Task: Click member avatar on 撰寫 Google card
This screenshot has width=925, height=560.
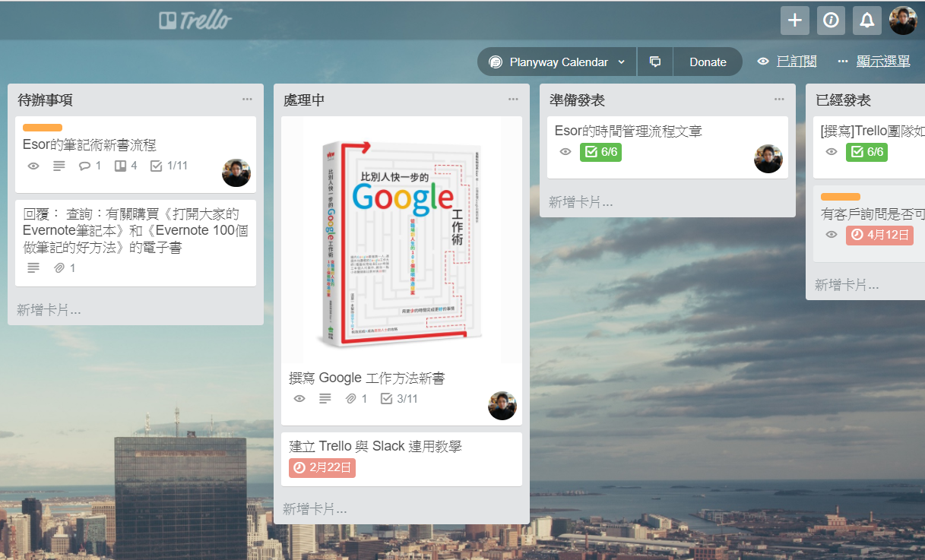Action: coord(502,406)
